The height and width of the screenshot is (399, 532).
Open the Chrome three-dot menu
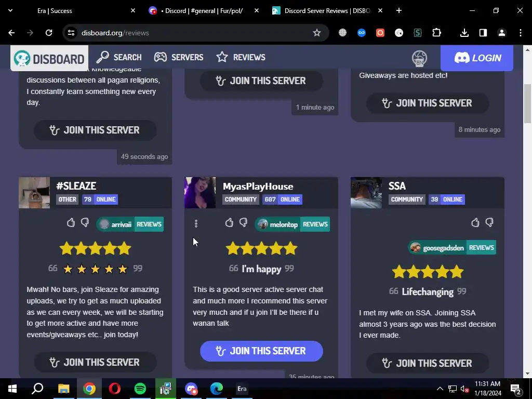pos(521,33)
